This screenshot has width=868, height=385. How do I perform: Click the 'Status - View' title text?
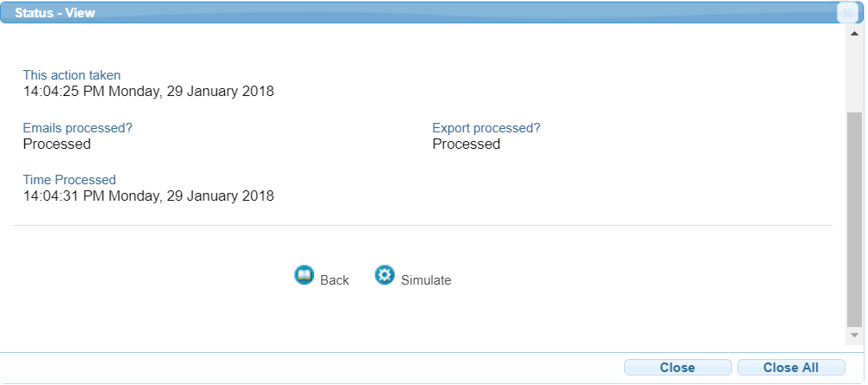click(55, 13)
